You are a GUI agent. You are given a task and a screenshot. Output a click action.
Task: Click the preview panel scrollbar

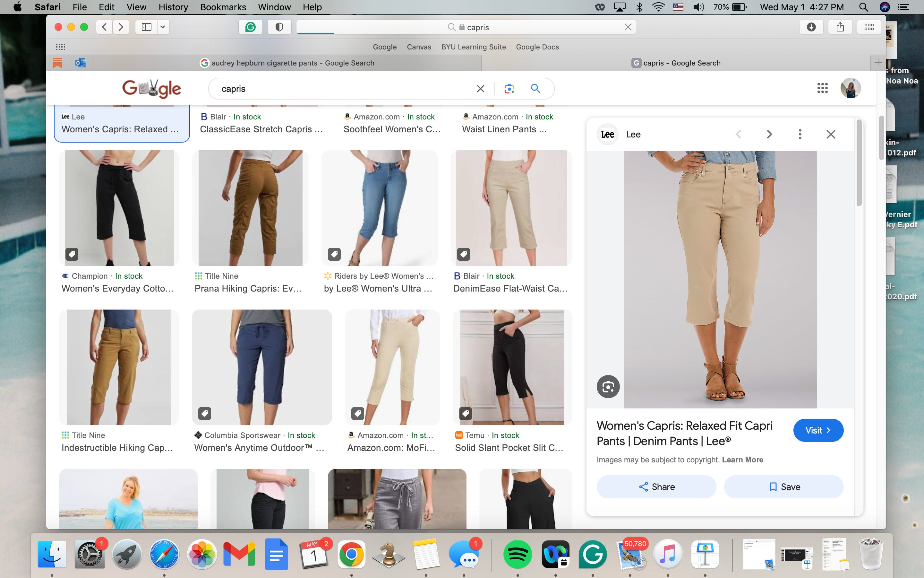(859, 163)
